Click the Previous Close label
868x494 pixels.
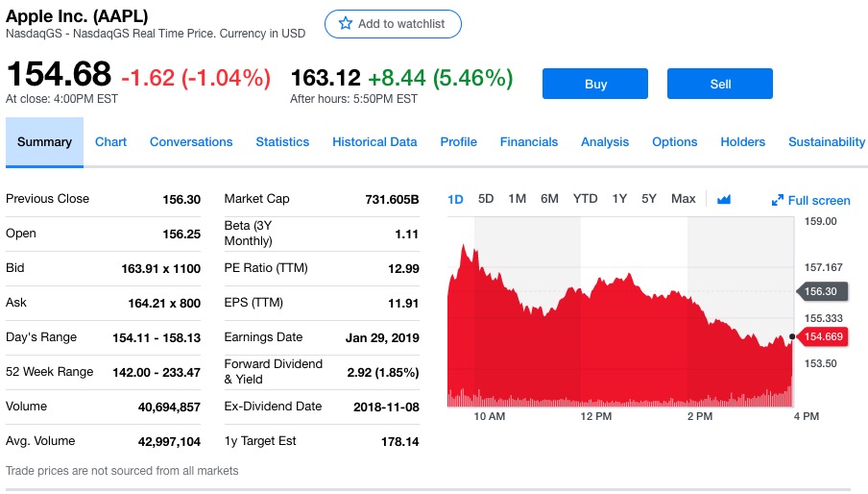coord(48,198)
